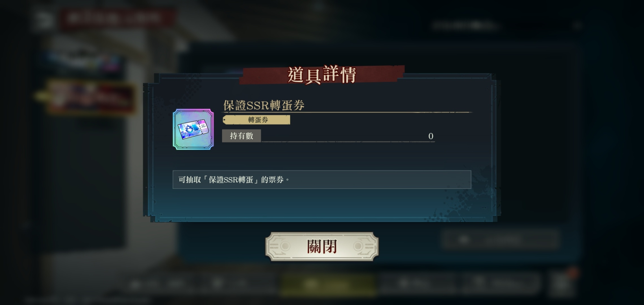Select the owned count value 0
The height and width of the screenshot is (305, 644).
(x=431, y=136)
